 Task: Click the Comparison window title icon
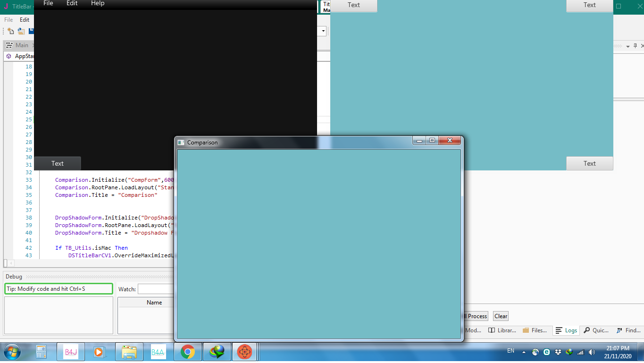click(181, 142)
